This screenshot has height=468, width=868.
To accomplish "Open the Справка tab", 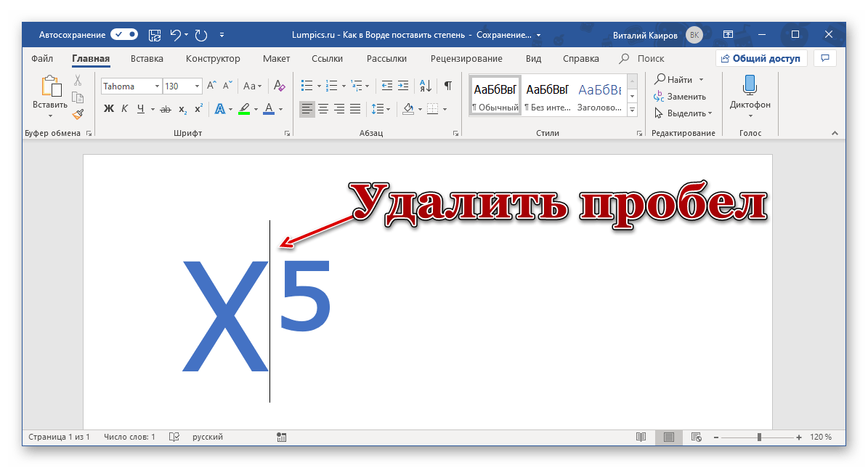I will pos(580,58).
